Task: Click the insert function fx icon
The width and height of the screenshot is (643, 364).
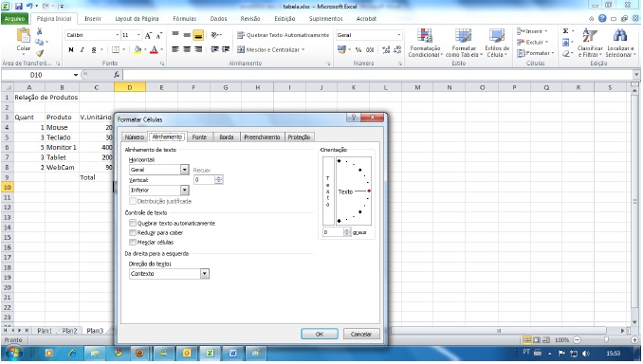Action: (117, 75)
